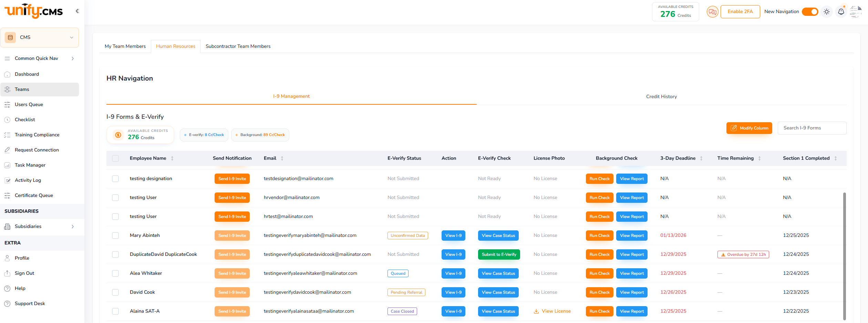Open the Subcontractor Team Members tab

coord(238,46)
